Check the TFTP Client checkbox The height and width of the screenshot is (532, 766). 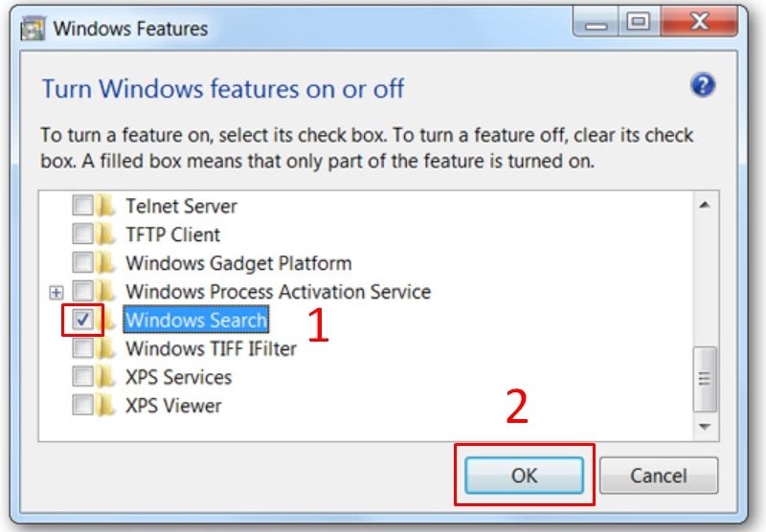coord(83,234)
